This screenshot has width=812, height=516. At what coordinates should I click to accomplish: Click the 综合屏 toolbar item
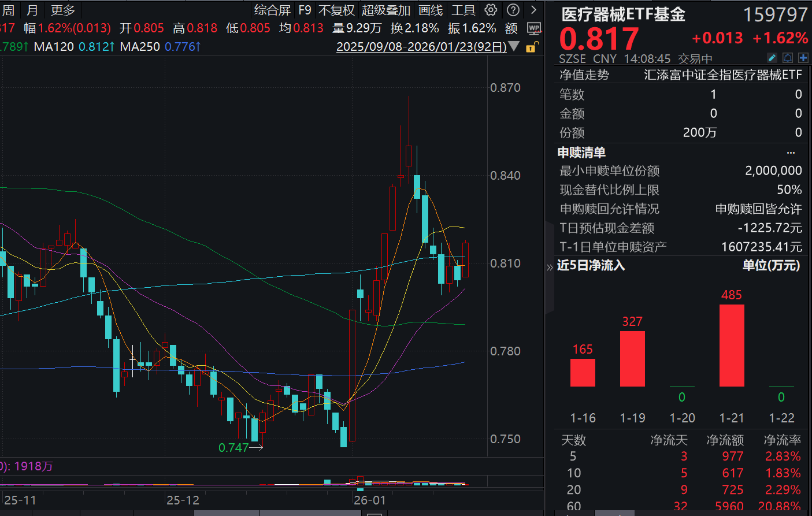[272, 10]
